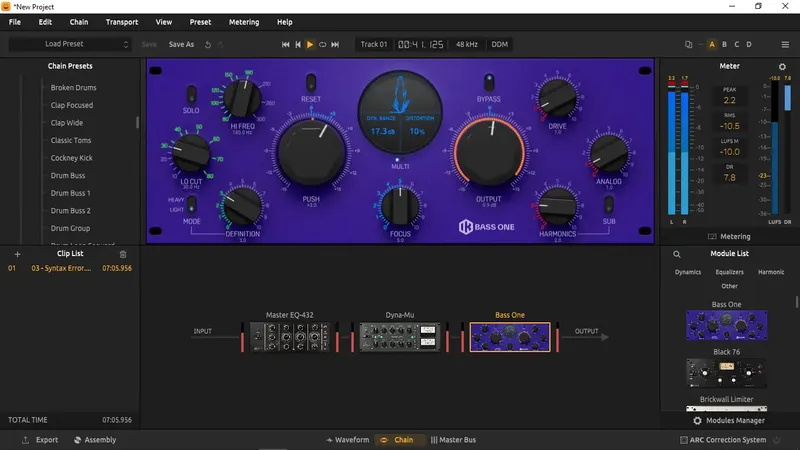800x450 pixels.
Task: Toggle the BYPASS switch
Action: coord(489,82)
